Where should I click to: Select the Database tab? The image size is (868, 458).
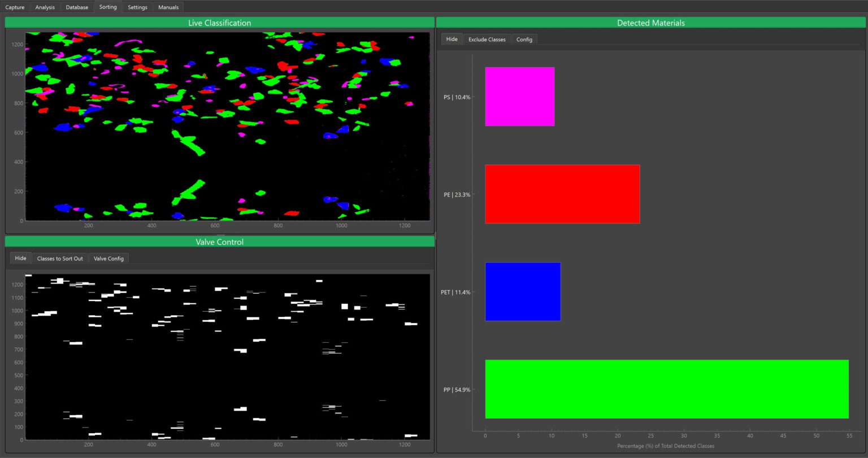(76, 7)
